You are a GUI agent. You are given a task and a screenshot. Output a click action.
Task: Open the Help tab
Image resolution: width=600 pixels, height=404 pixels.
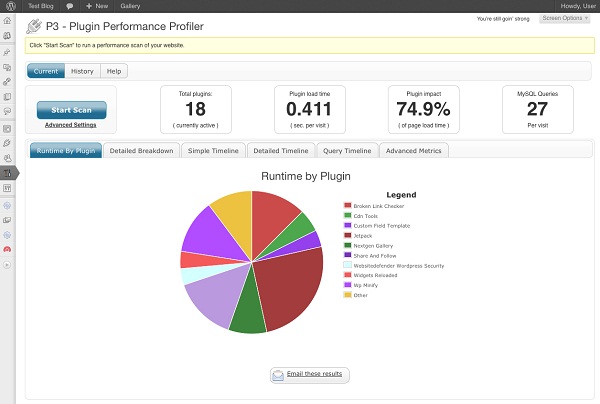click(114, 71)
